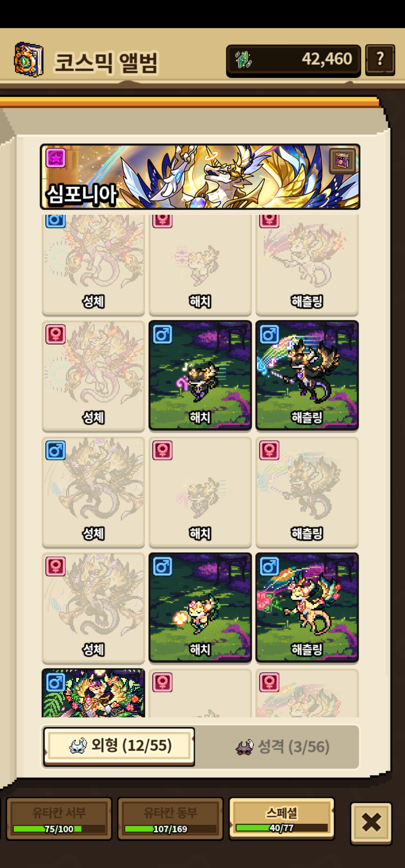
Task: Close the album with X button
Action: [x=371, y=822]
